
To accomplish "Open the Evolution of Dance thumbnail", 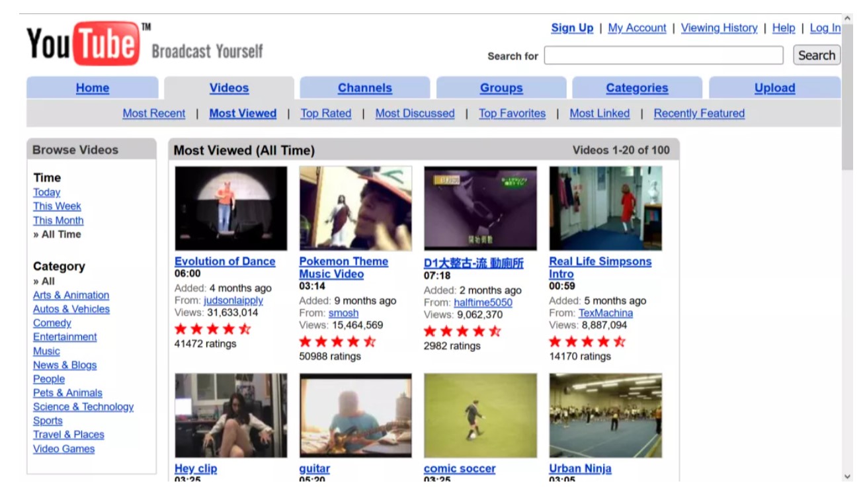I will tap(231, 208).
